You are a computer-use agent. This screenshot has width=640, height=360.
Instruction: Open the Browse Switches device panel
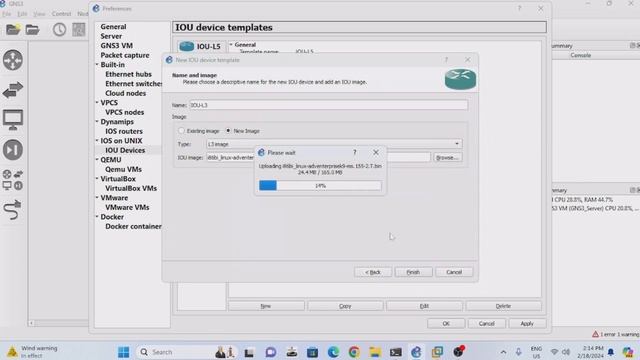[13, 90]
